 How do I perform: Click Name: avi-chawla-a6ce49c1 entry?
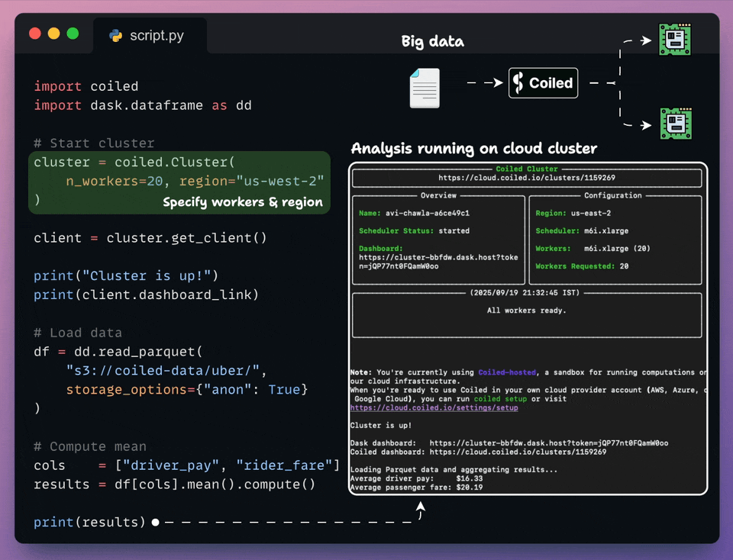click(414, 213)
